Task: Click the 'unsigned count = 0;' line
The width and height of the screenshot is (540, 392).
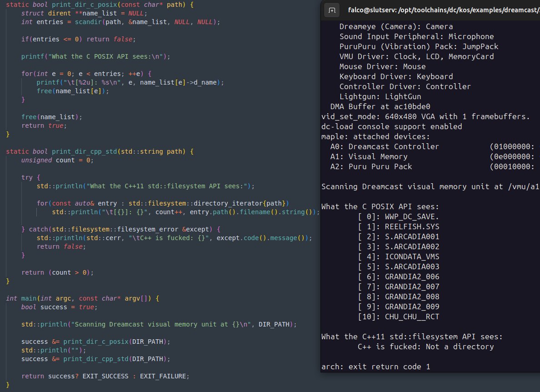Action: 58,160
